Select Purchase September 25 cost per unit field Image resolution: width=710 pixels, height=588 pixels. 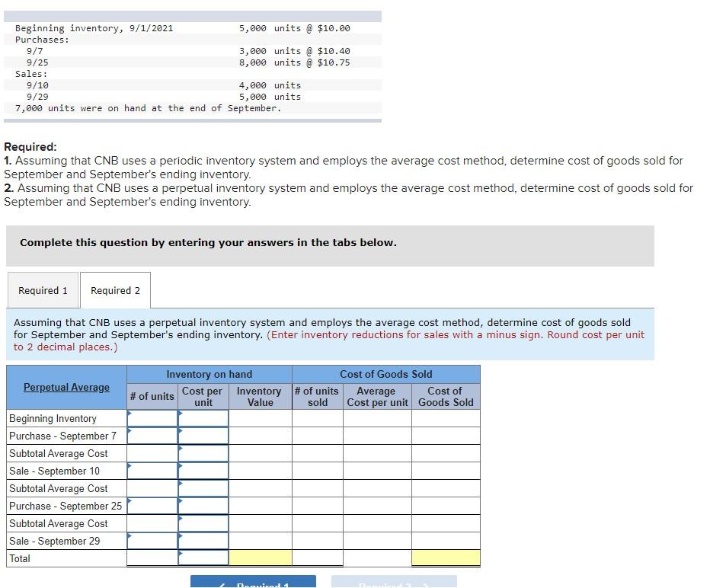click(203, 506)
